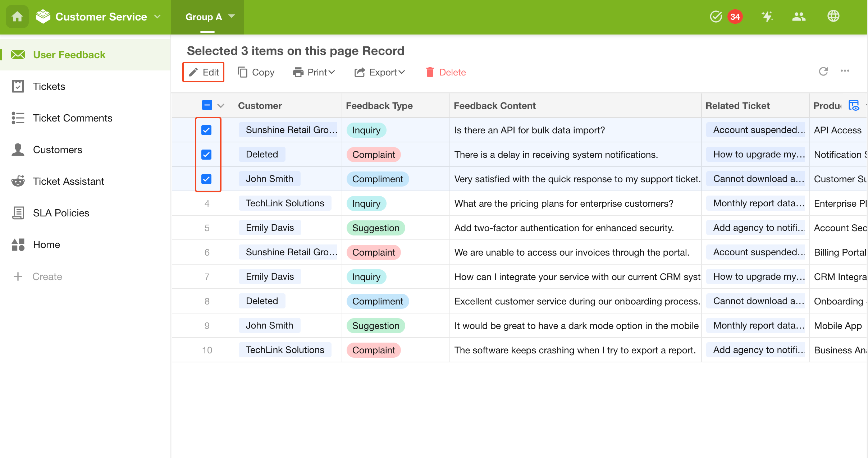
Task: Open selection options chevron beside header checkbox
Action: coord(221,106)
